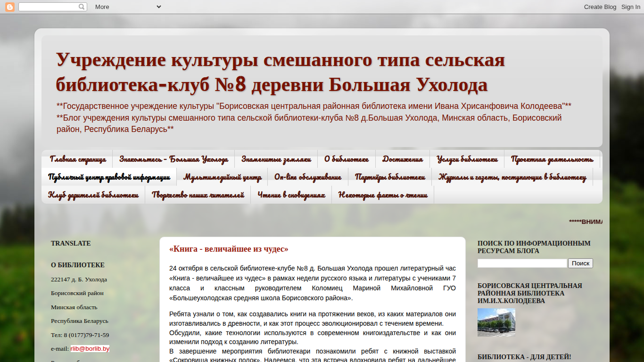Image resolution: width=644 pixels, height=362 pixels.
Task: Open the «Книга - величайшее из чудес» post title
Action: pos(229,249)
